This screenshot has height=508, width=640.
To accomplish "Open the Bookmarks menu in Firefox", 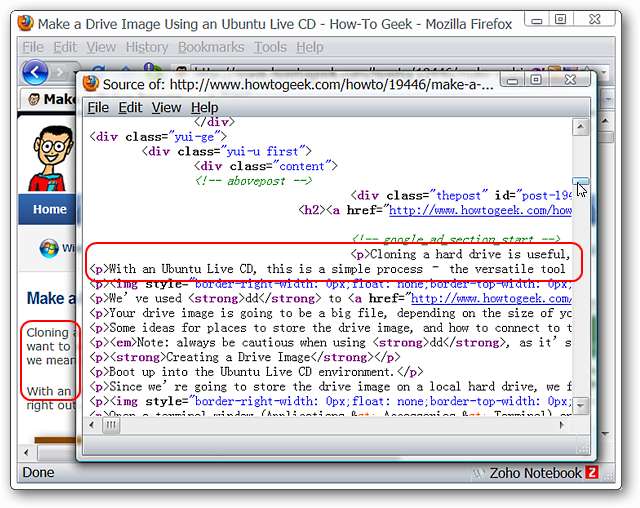I will [x=211, y=47].
